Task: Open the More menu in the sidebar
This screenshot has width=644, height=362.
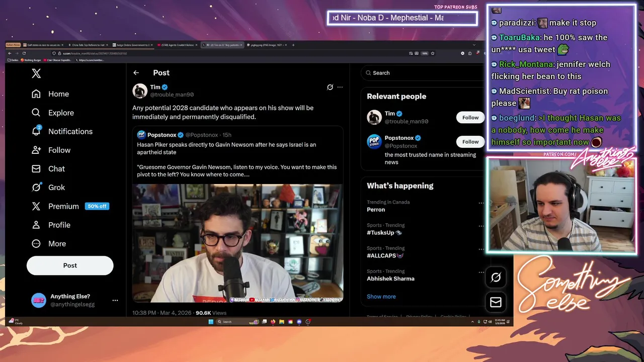Action: (x=49, y=243)
